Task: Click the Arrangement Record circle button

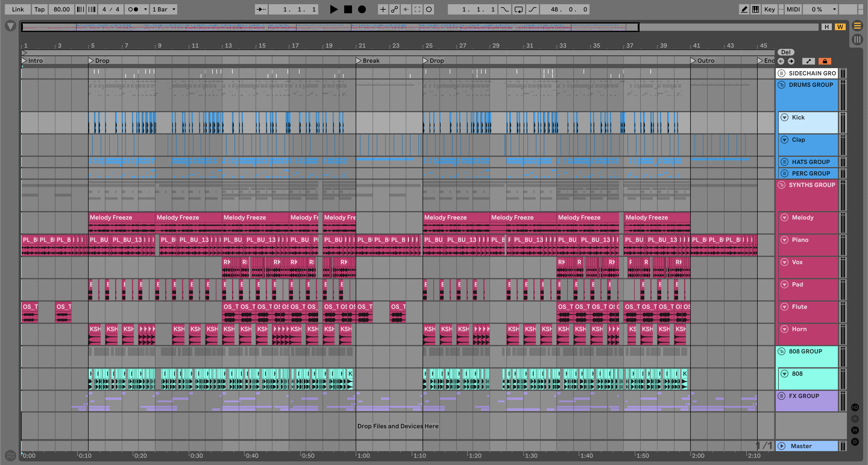Action: [x=362, y=9]
